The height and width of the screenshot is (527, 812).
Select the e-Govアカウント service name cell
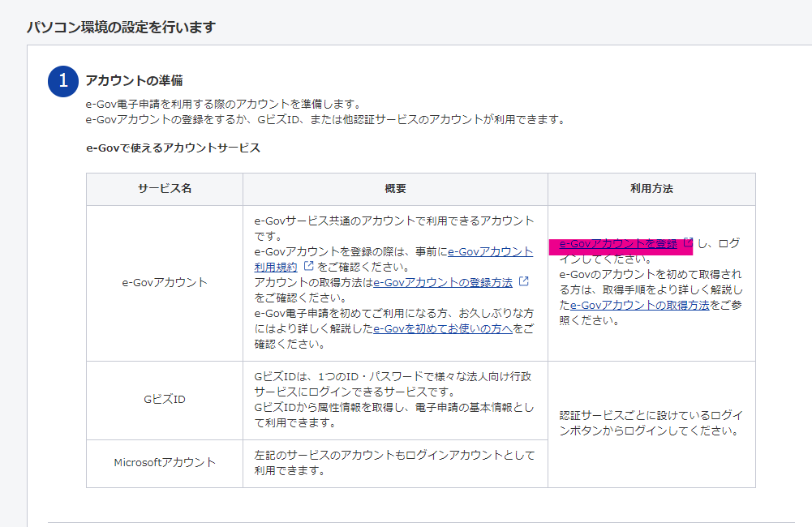coord(165,283)
